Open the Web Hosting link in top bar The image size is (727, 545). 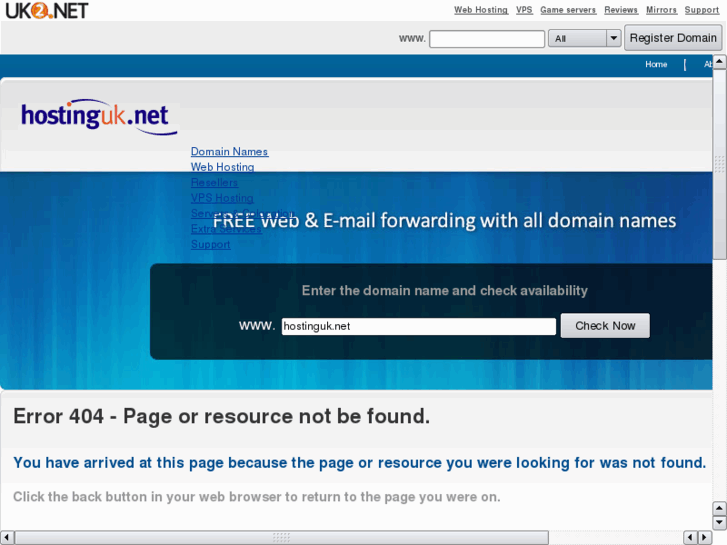481,10
